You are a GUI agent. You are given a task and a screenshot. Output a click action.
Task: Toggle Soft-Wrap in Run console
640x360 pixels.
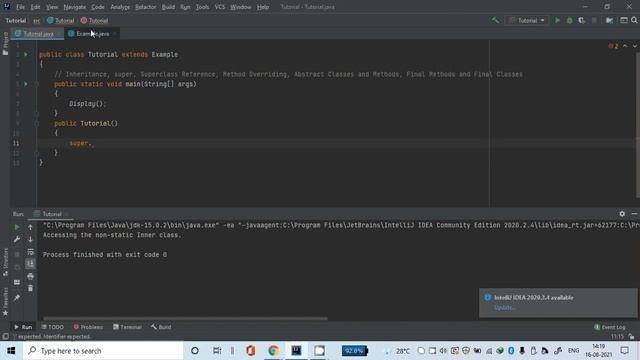(30, 252)
